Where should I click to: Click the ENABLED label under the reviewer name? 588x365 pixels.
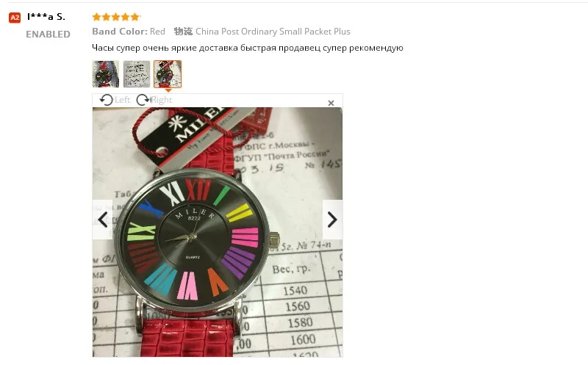point(48,34)
